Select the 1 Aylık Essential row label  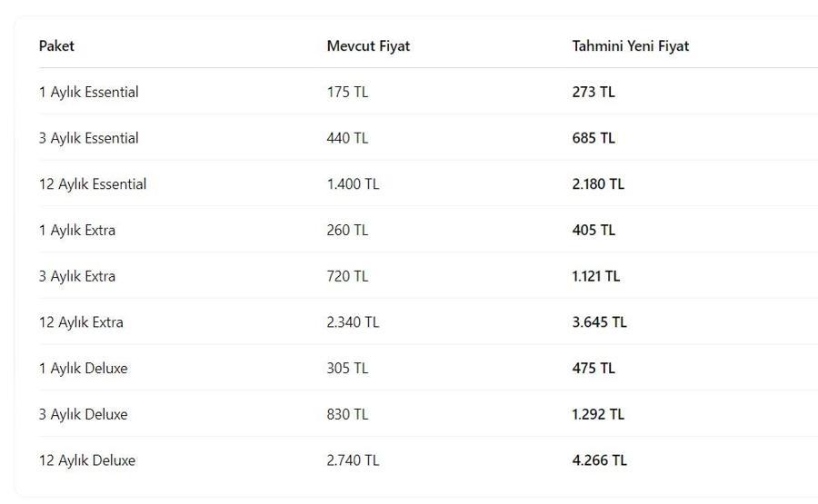(89, 93)
